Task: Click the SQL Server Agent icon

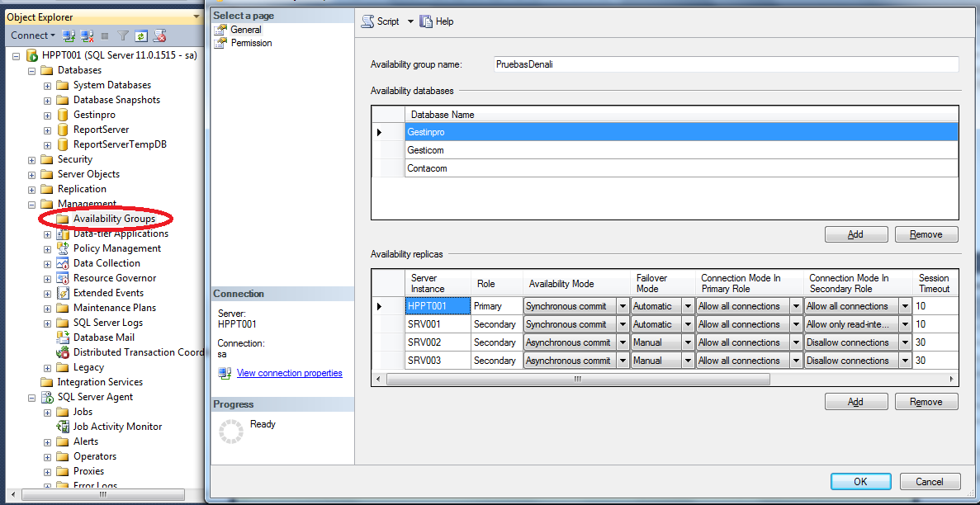Action: 47,397
